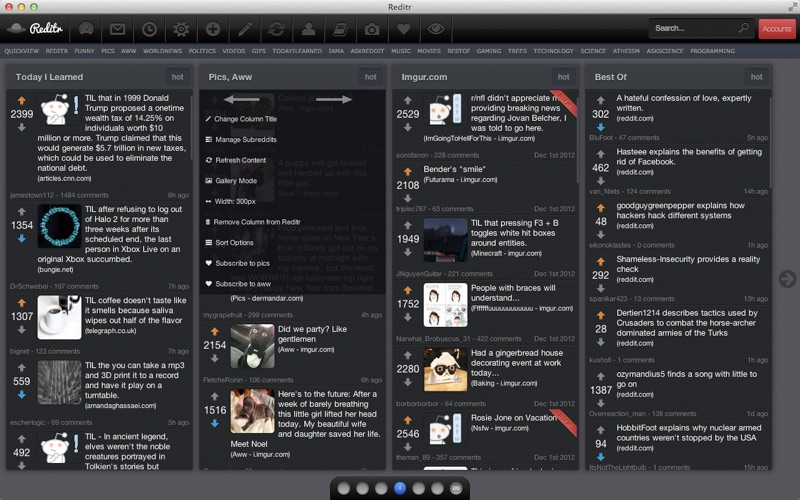This screenshot has height=500, width=800.
Task: Open the glowing ring Halo thumbnail
Action: click(x=59, y=226)
